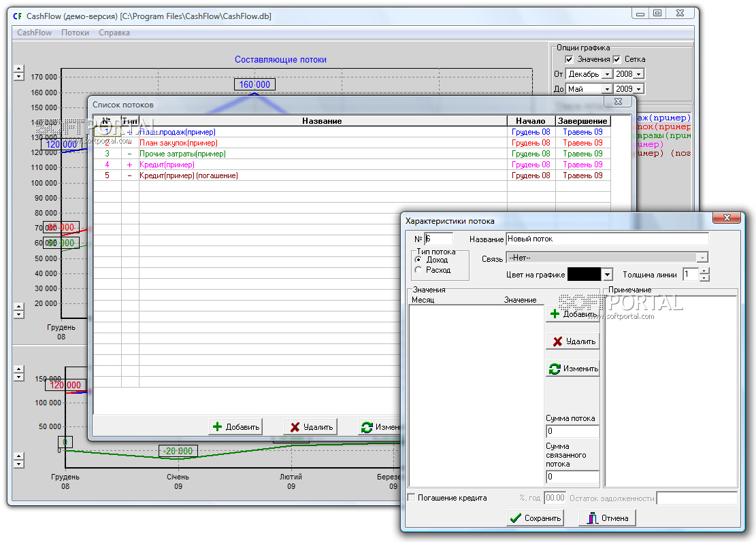Close the Характеристики потока dialog
The width and height of the screenshot is (756, 542).
pos(727,218)
